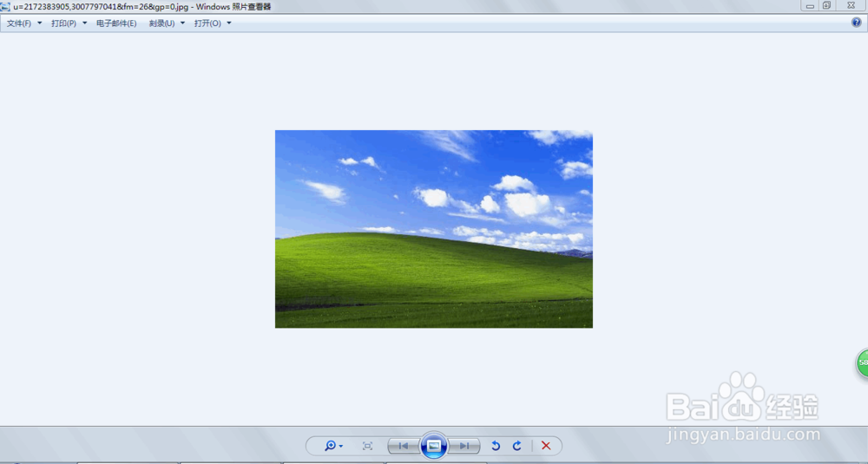
Task: Click the photo viewer title bar icon
Action: [x=5, y=7]
